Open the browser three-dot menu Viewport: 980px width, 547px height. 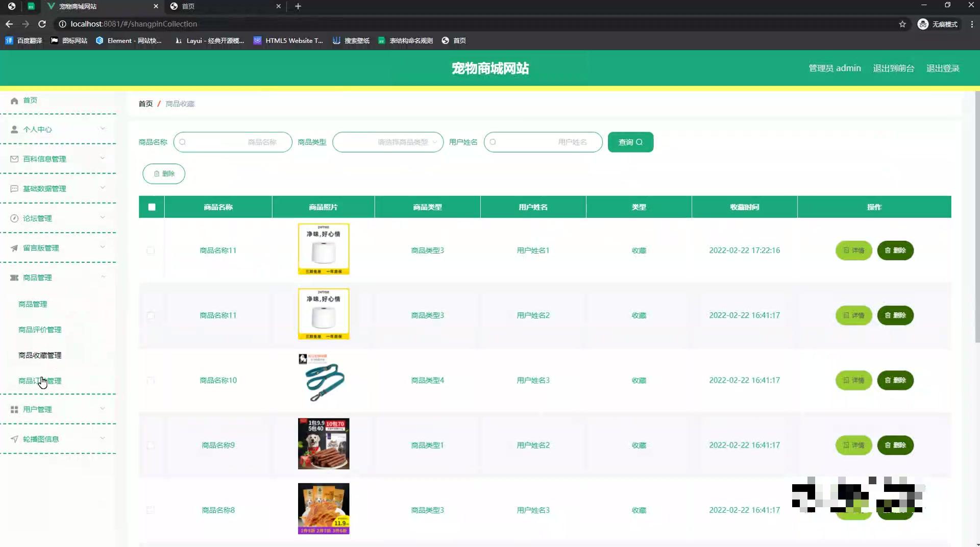(972, 24)
